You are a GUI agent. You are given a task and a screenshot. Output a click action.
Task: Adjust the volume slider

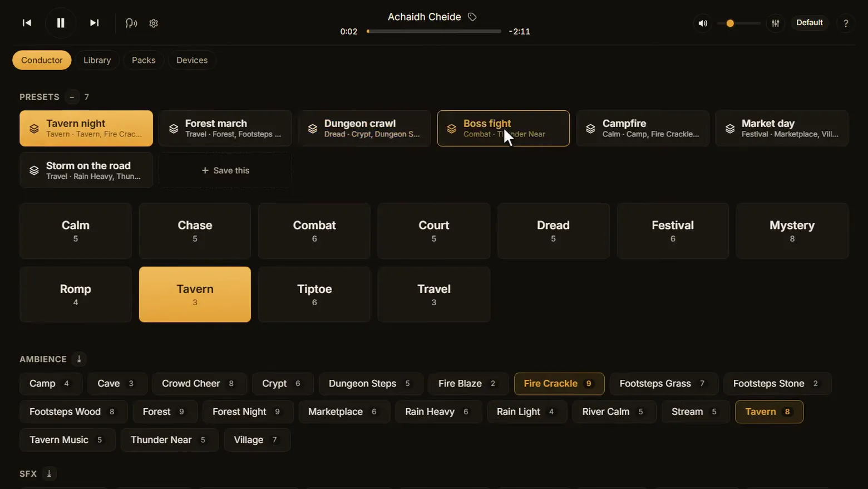[x=739, y=23]
